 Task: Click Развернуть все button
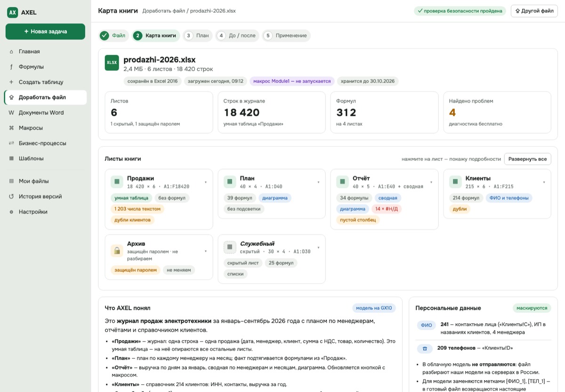[527, 159]
